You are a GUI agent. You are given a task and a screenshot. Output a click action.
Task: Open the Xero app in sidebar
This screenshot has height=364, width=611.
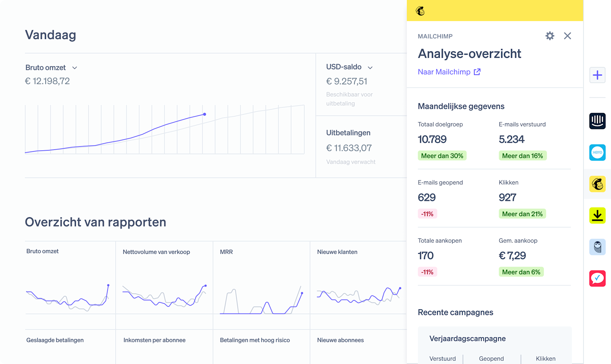[597, 152]
